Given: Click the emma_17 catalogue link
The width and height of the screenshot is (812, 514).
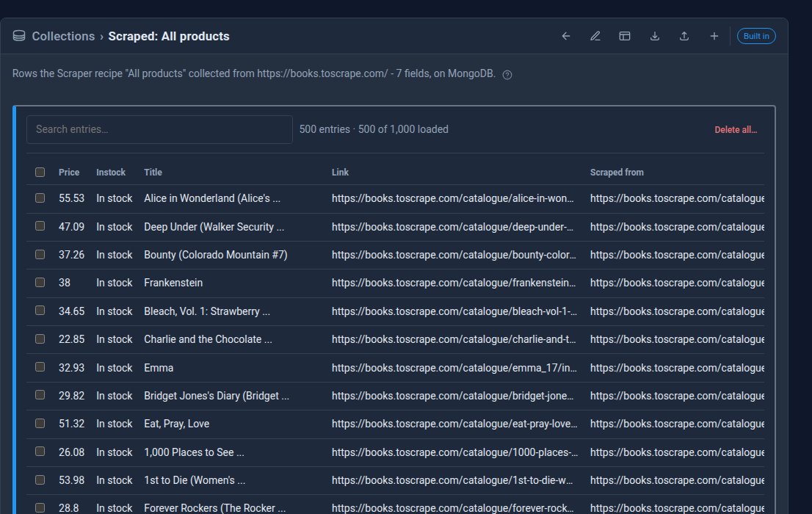Looking at the screenshot, I should tap(454, 368).
